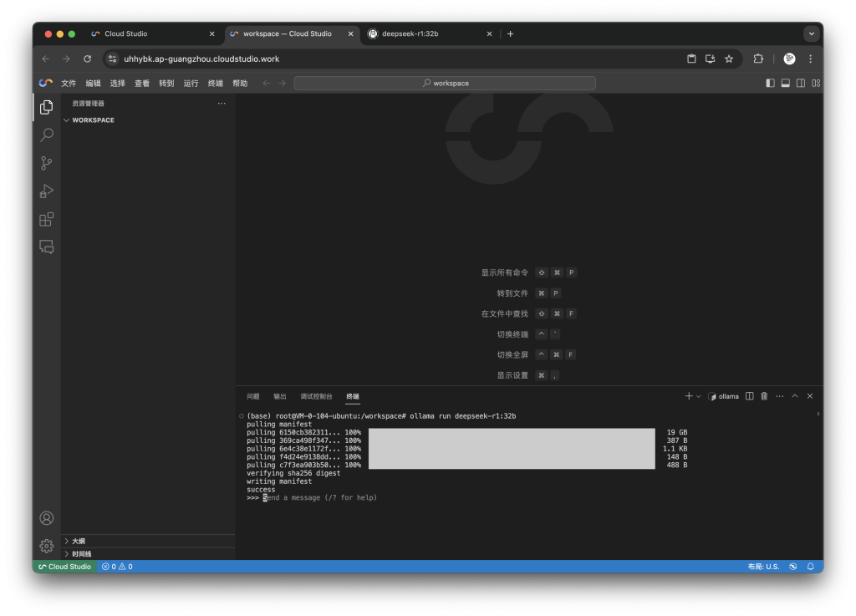Click the Cloud Studio logo in menu bar

click(x=46, y=83)
